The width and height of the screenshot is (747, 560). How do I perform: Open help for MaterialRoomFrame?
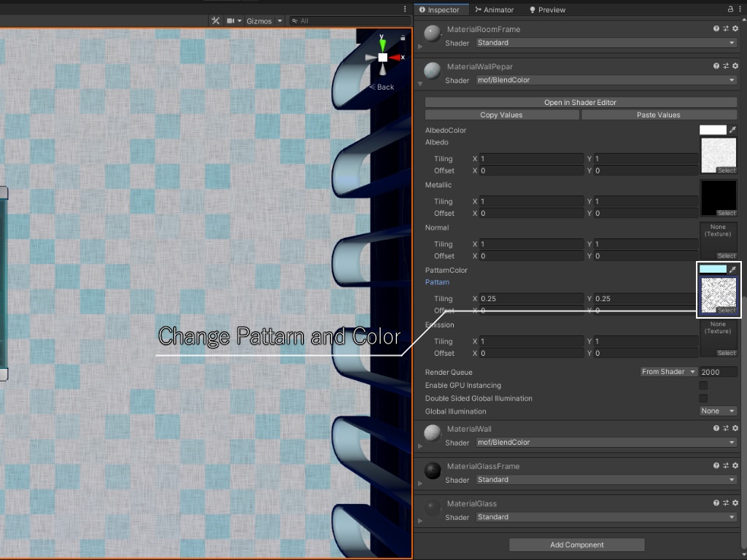(716, 28)
